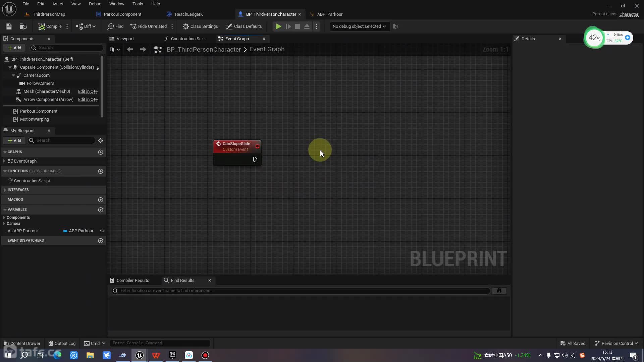Open Class Settings

(200, 26)
